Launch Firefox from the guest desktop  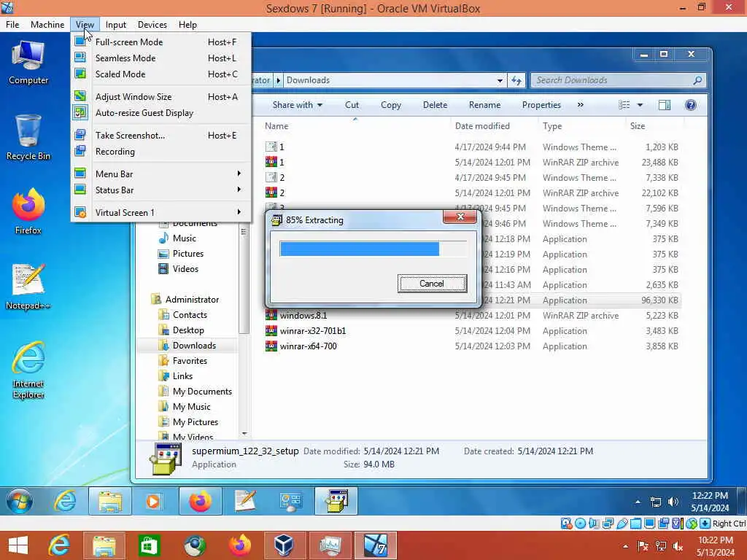click(28, 212)
